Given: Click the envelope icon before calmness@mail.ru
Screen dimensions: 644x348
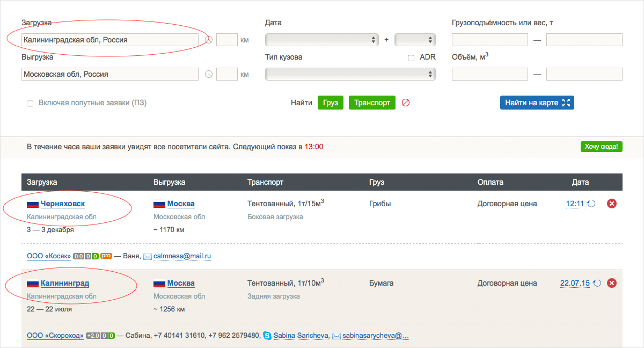Looking at the screenshot, I should [148, 257].
